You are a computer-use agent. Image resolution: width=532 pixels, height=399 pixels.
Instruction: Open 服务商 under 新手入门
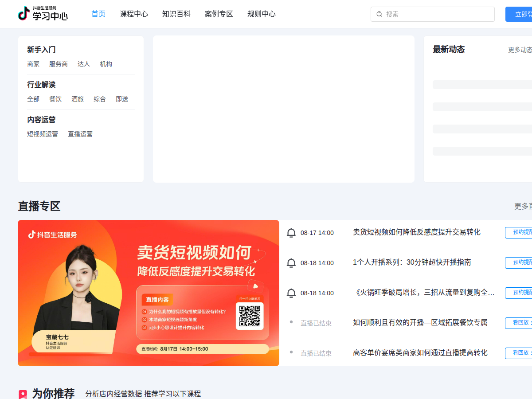[59, 64]
